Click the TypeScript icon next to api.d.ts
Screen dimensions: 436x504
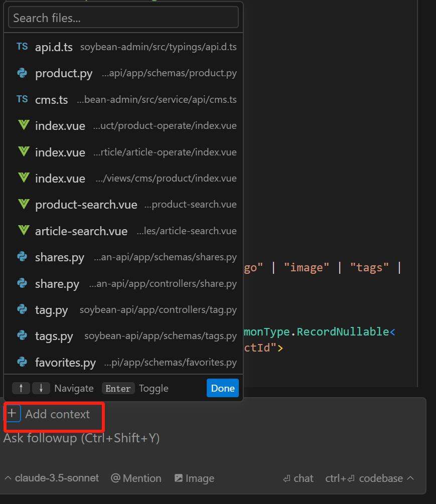click(x=22, y=47)
